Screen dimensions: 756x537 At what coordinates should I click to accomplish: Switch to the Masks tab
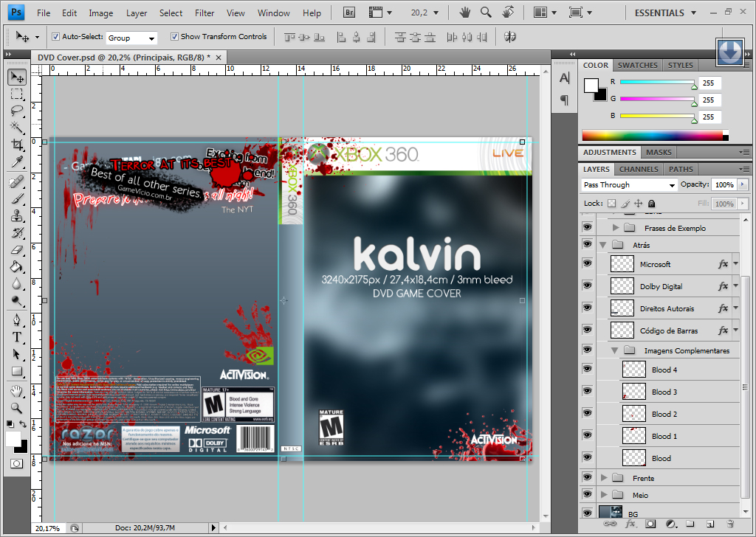coord(659,152)
